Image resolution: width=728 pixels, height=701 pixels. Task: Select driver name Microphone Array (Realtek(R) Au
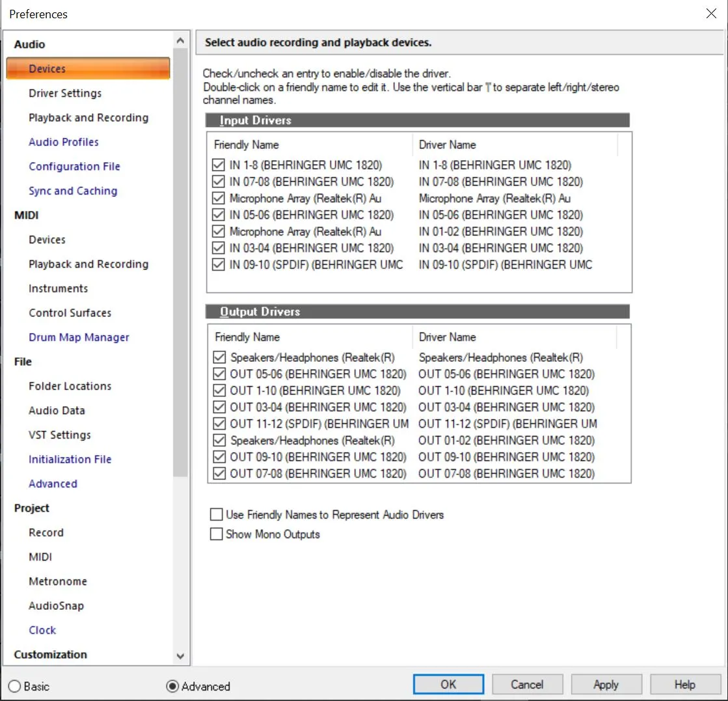pos(494,199)
